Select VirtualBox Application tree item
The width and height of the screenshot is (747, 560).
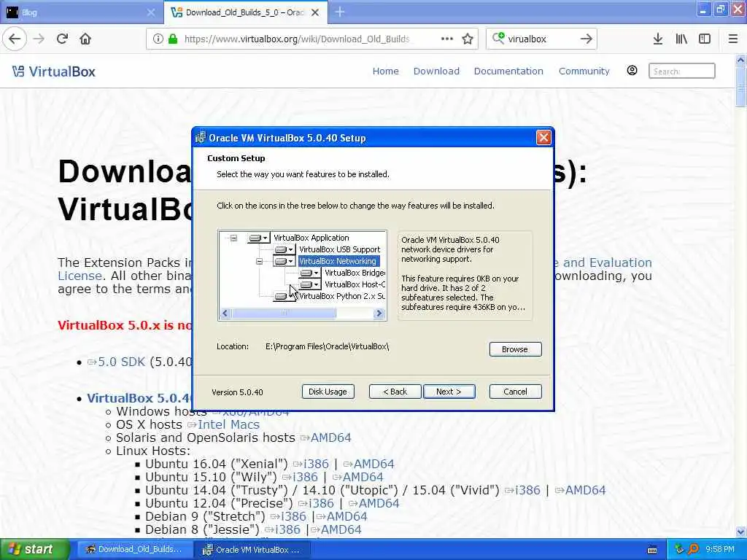pyautogui.click(x=311, y=238)
